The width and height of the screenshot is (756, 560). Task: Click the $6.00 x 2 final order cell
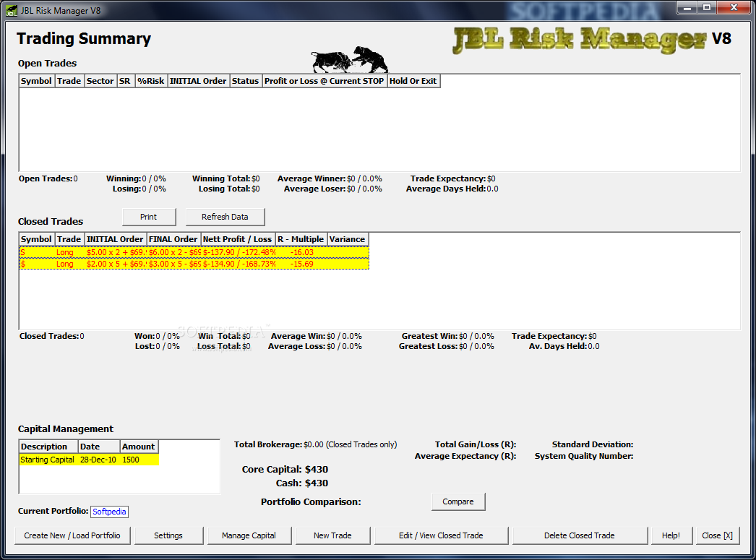click(174, 252)
